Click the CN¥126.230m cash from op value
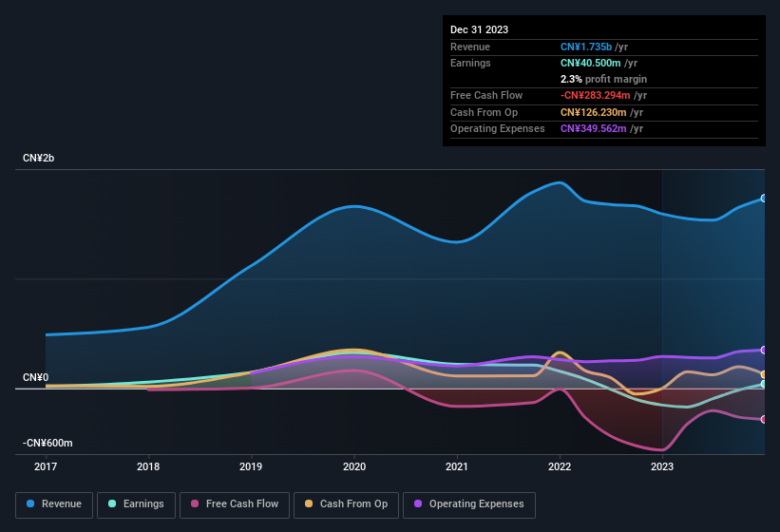Screen dimensions: 780x532 click(594, 112)
